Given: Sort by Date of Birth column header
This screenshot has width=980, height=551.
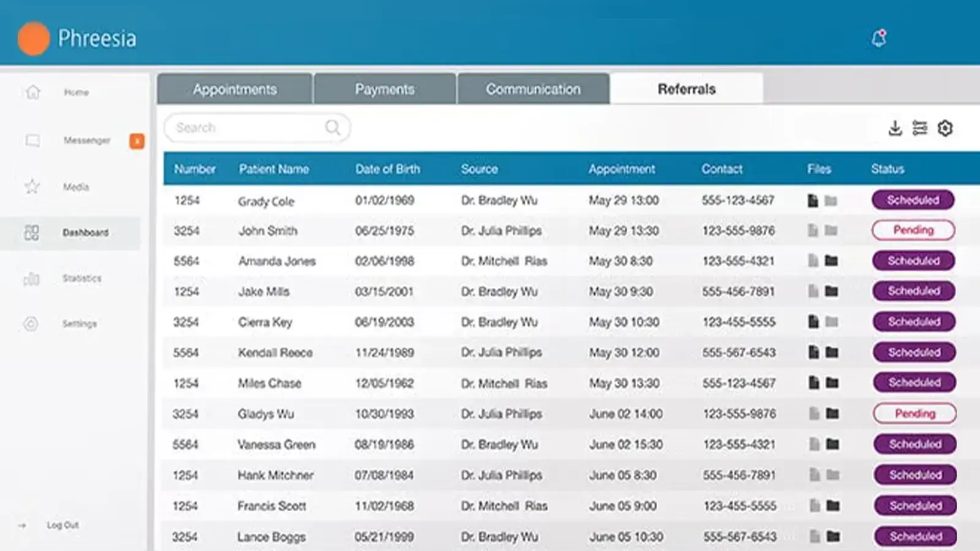Looking at the screenshot, I should (388, 169).
